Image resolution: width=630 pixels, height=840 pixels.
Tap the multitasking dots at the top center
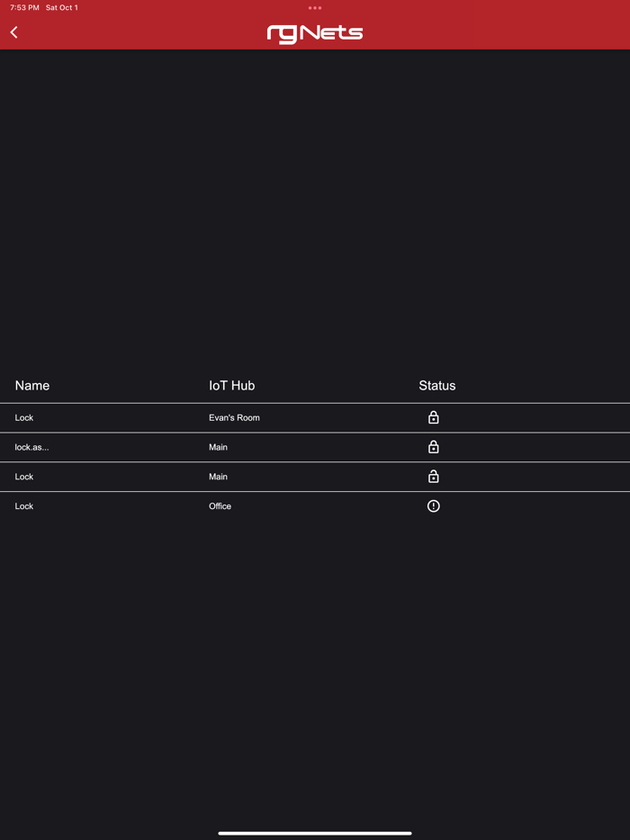[x=314, y=8]
